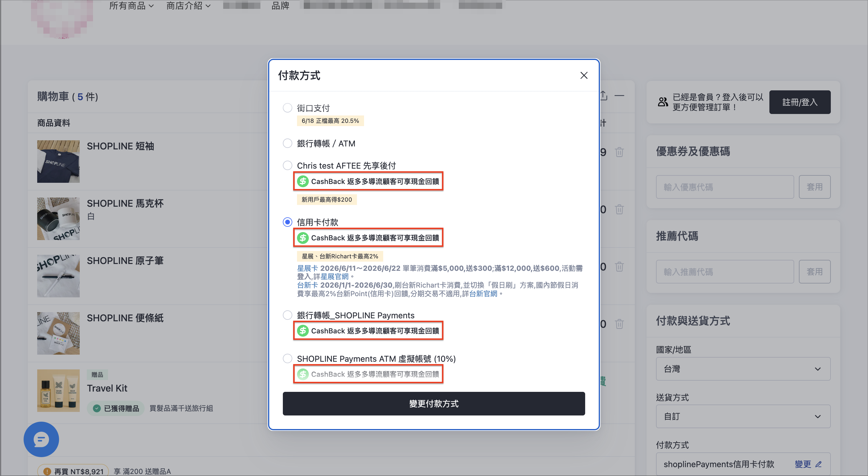Open 國家/地區 dropdown showing 台灣
The image size is (868, 476).
(743, 369)
